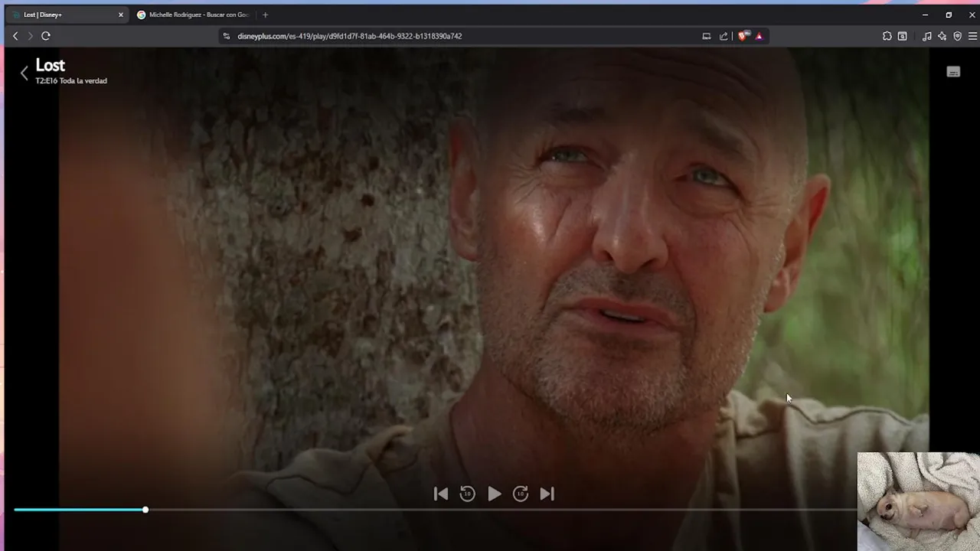Open Brave Rewards triangle icon
The image size is (980, 551).
(759, 36)
